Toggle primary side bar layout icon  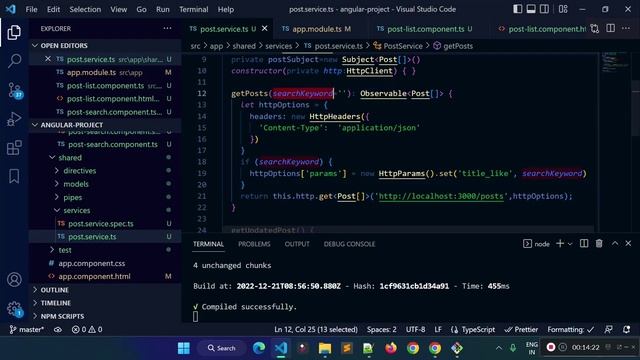pos(518,9)
